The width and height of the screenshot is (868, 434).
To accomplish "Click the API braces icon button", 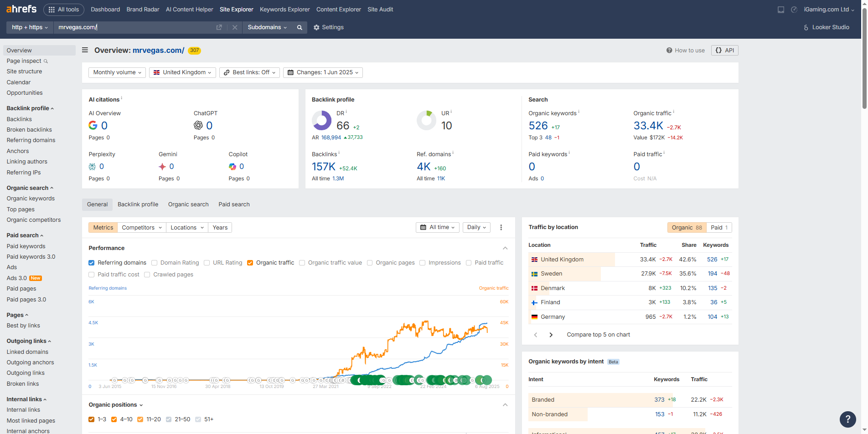I will (724, 50).
